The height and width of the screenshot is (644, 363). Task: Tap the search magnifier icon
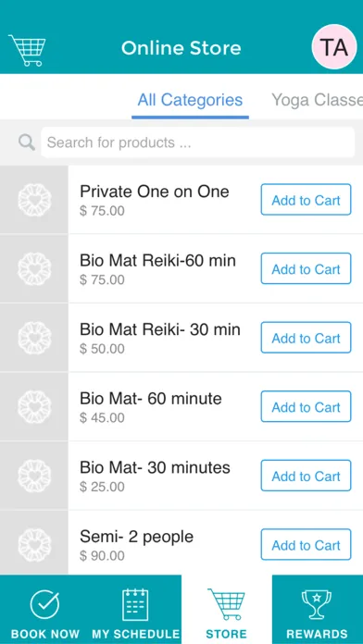point(27,142)
